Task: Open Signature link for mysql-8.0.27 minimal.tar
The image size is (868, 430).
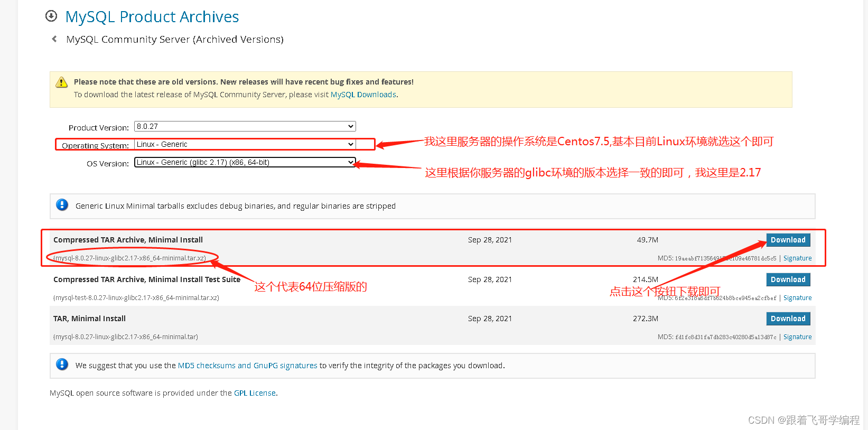Action: pyautogui.click(x=797, y=337)
